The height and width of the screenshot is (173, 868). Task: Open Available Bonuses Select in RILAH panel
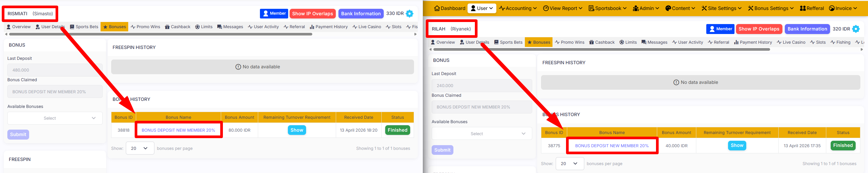click(x=482, y=134)
